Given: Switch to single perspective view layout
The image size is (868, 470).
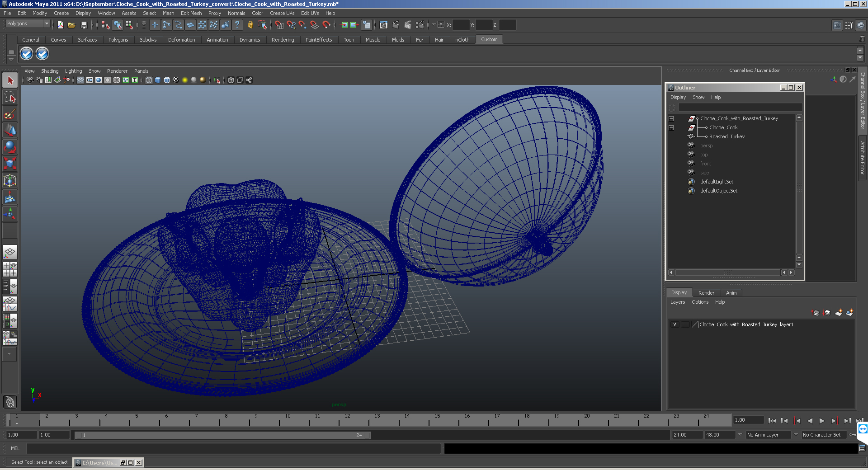Looking at the screenshot, I should click(10, 252).
